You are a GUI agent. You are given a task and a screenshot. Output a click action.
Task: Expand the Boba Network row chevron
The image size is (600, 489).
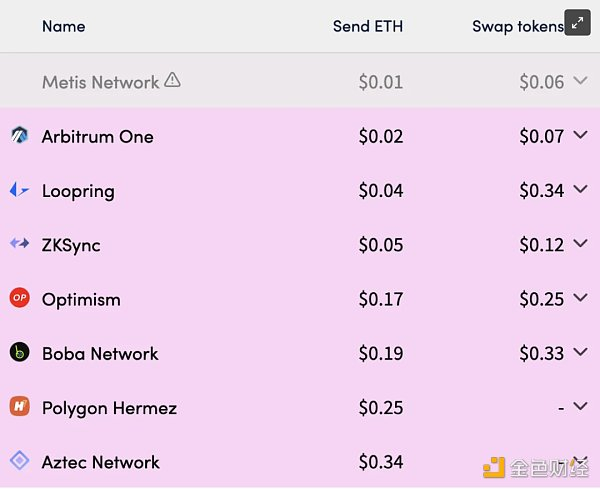pos(580,352)
